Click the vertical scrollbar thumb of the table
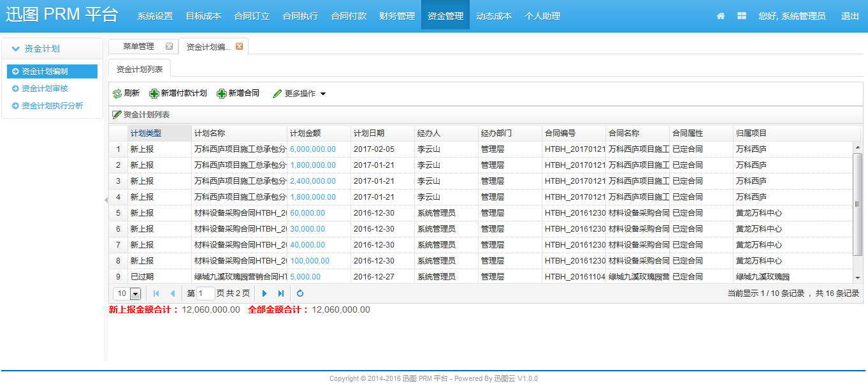 857,204
